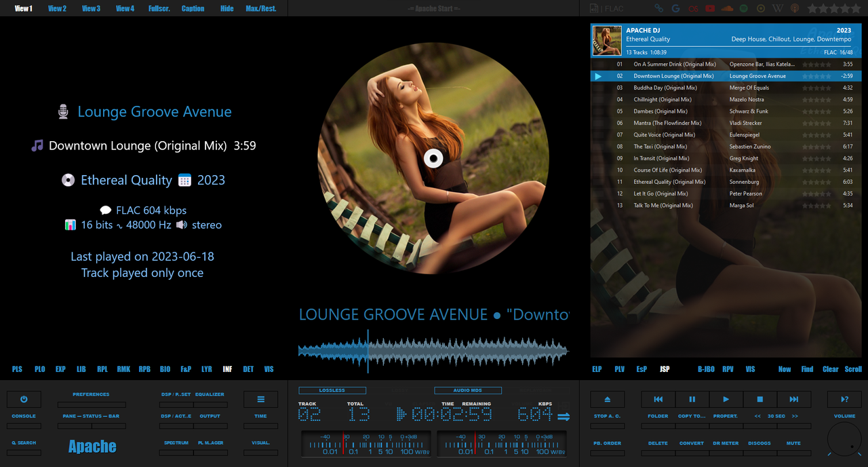Screen dimensions: 868x467
Task: Toggle the LOSSLESS indicator
Action: click(x=332, y=390)
